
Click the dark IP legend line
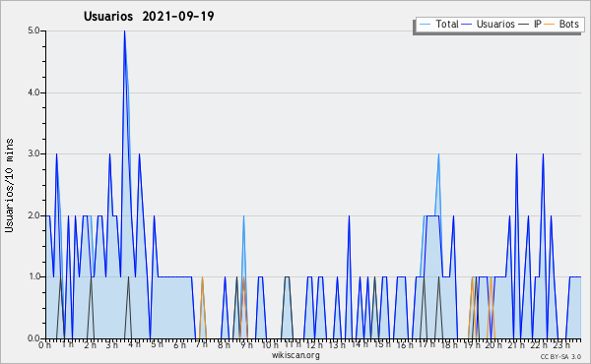click(x=524, y=25)
